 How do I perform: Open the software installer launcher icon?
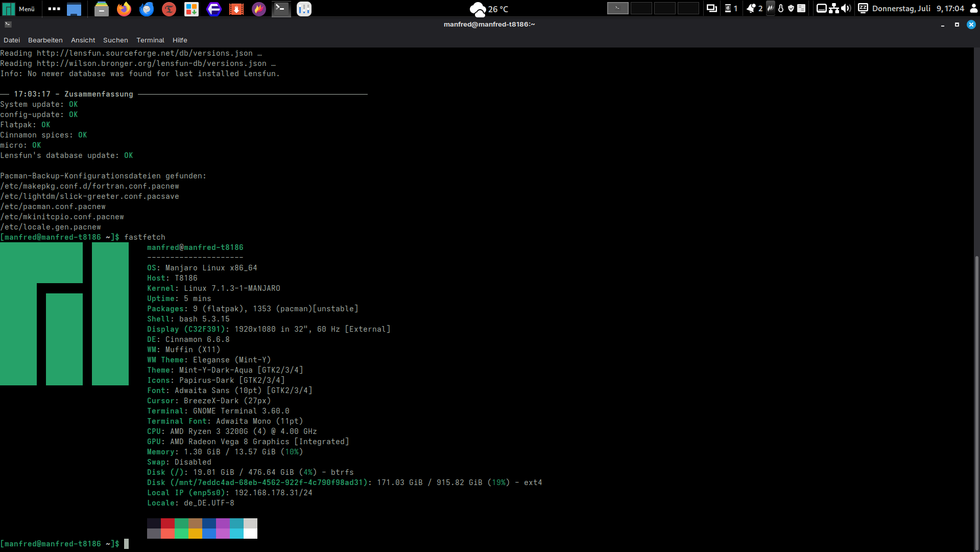[192, 9]
